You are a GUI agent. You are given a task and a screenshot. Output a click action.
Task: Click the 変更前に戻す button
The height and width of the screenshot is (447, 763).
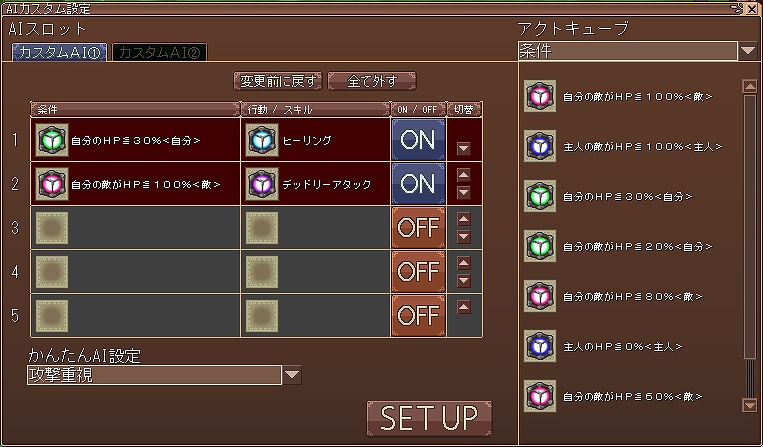coord(277,81)
